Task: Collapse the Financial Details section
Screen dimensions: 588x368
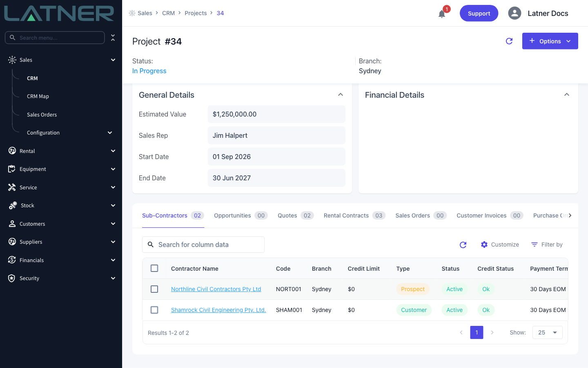Action: [x=567, y=94]
